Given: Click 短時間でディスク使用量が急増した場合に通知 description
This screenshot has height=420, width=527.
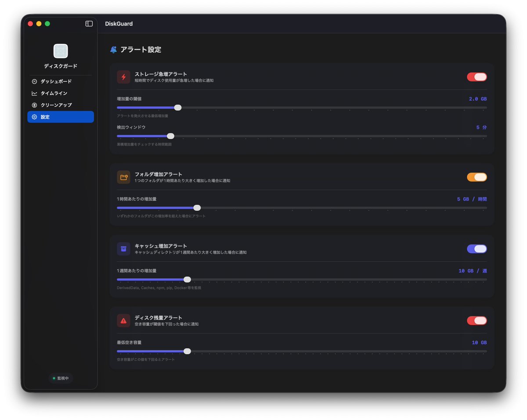Looking at the screenshot, I should 174,81.
